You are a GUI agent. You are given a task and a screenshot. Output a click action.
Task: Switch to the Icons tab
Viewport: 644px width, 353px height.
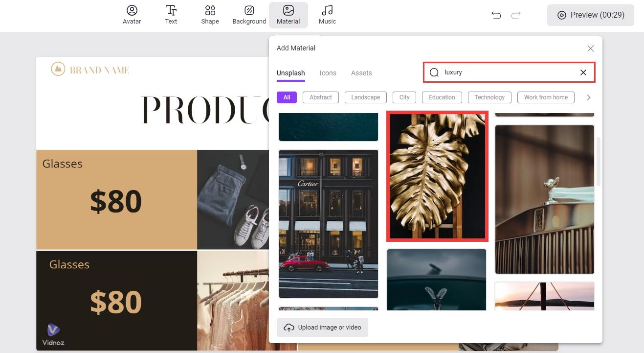point(328,73)
